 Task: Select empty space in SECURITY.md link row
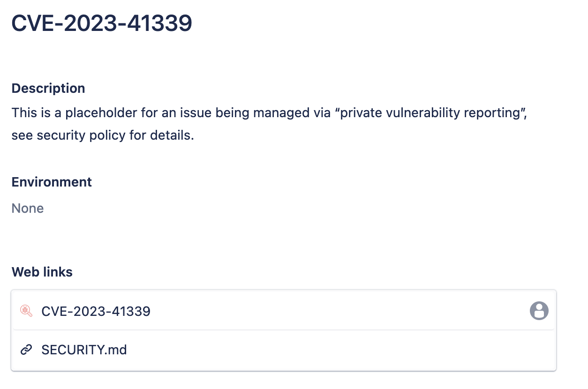[x=328, y=350]
